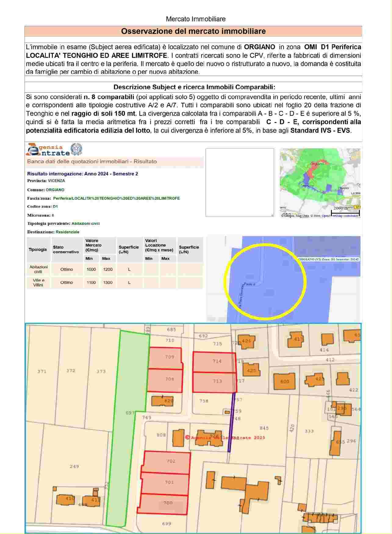Image resolution: width=392 pixels, height=534 pixels.
Task: Click the red Agenzia delle Entrate 2025 watermark
Action: (225, 437)
